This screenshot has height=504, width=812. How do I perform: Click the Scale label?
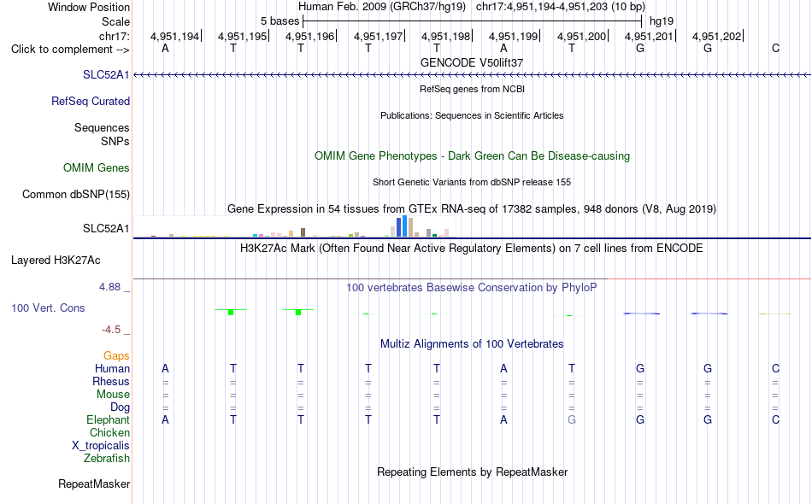coord(116,21)
